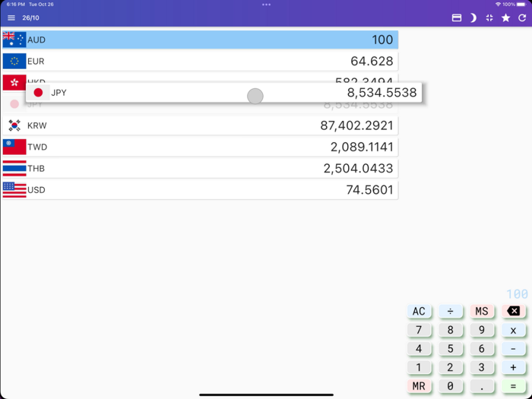This screenshot has width=532, height=399.
Task: Refresh exchange rates
Action: click(x=522, y=17)
